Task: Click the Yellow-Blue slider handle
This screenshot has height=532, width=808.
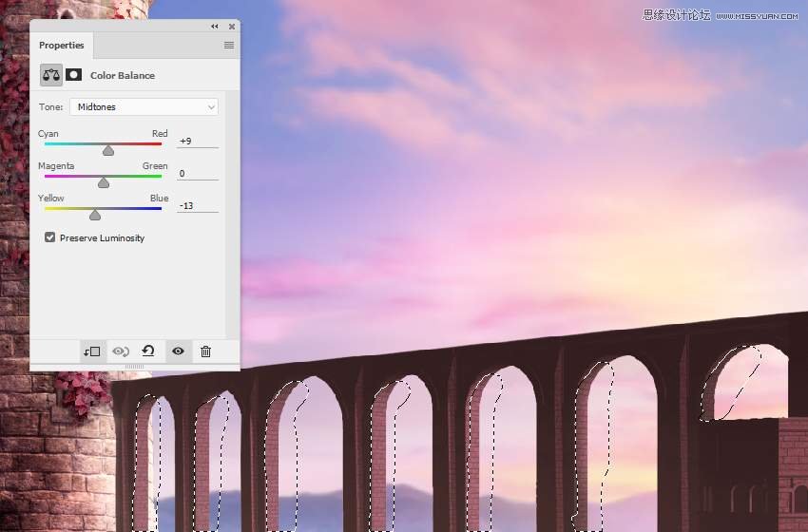Action: pyautogui.click(x=95, y=216)
